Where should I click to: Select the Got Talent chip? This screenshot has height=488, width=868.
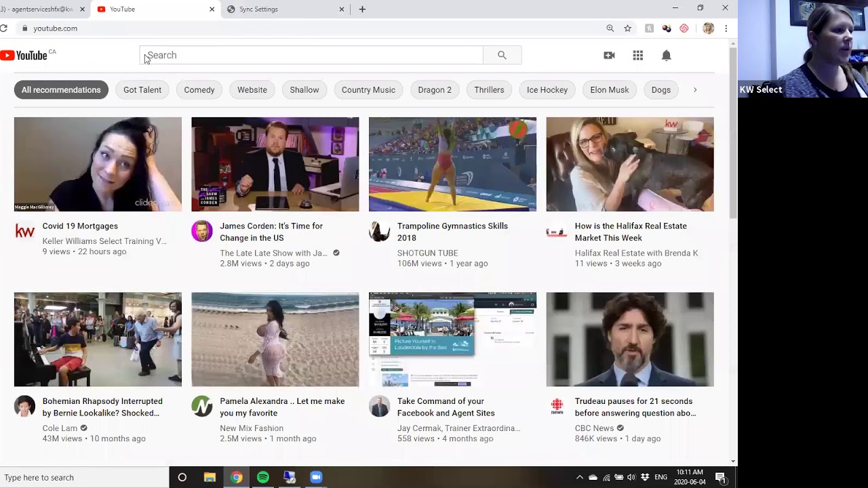142,89
